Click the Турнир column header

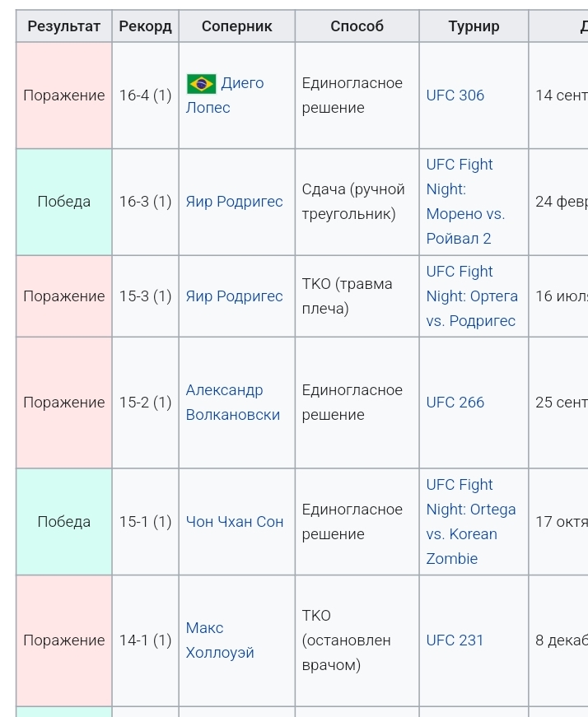tap(474, 26)
